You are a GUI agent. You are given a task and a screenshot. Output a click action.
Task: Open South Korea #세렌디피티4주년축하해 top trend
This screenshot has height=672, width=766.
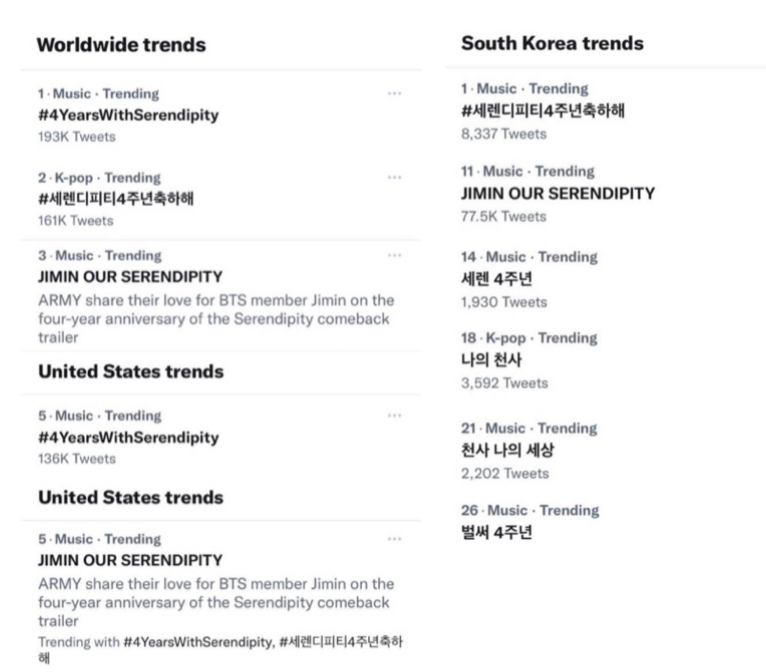coord(543,111)
